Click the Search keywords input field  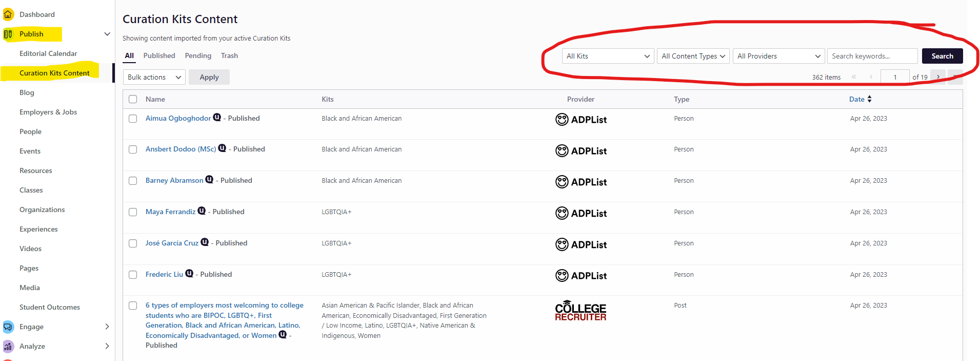pyautogui.click(x=872, y=56)
